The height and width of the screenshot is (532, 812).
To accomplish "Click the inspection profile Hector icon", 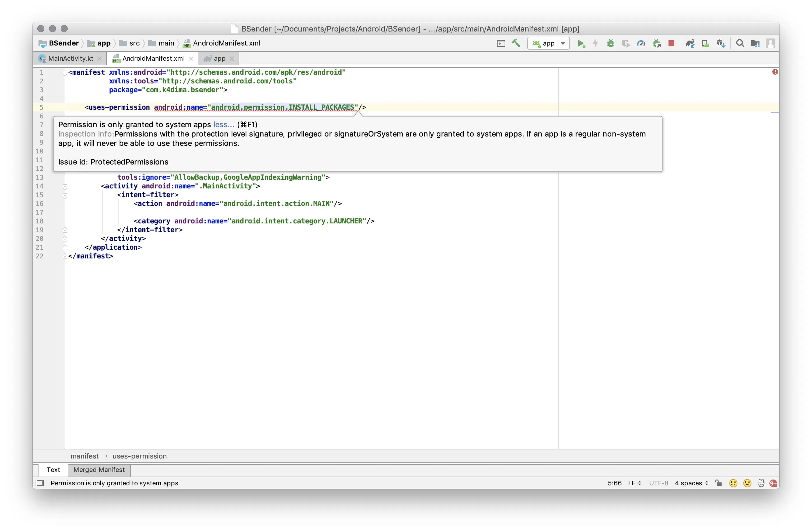I will click(x=761, y=483).
